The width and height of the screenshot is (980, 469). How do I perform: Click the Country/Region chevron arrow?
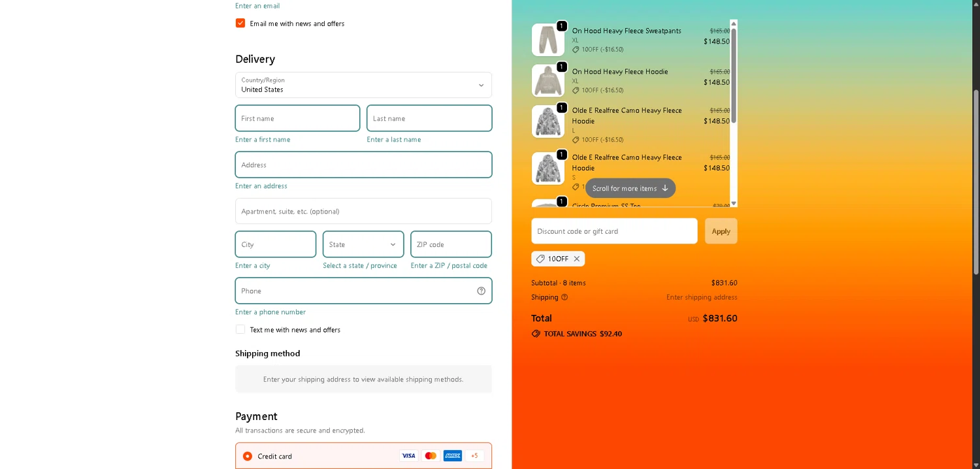481,86
